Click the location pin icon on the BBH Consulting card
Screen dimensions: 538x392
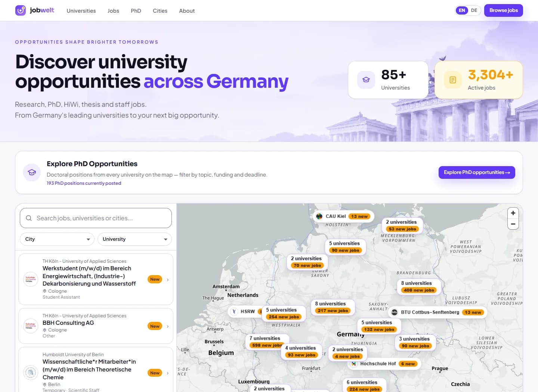[45, 330]
